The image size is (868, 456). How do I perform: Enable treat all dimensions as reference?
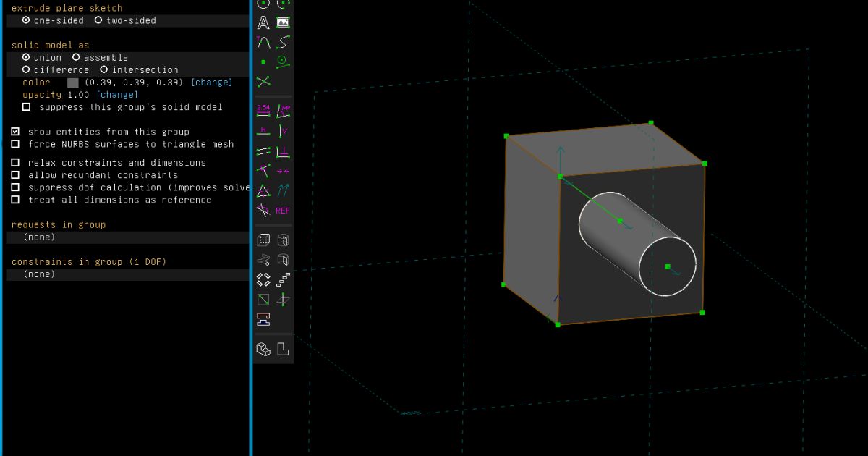[x=111, y=200]
